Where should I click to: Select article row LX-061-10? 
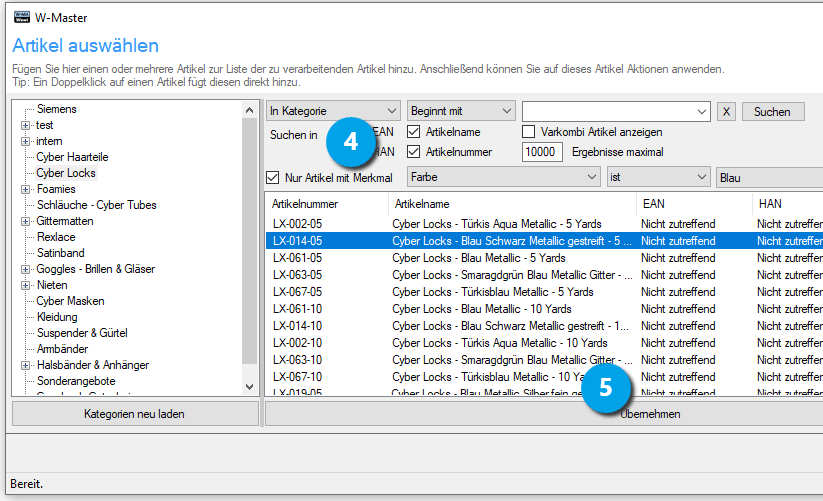pyautogui.click(x=544, y=309)
